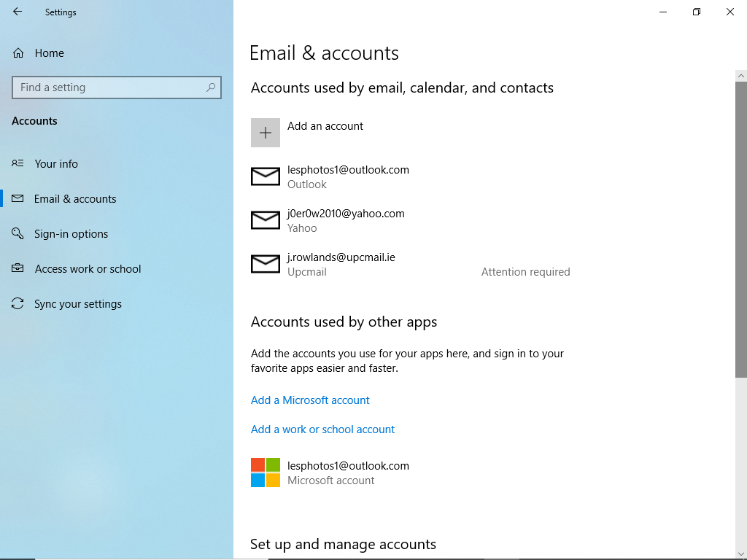The height and width of the screenshot is (560, 747).
Task: Close the Settings window
Action: pyautogui.click(x=729, y=12)
